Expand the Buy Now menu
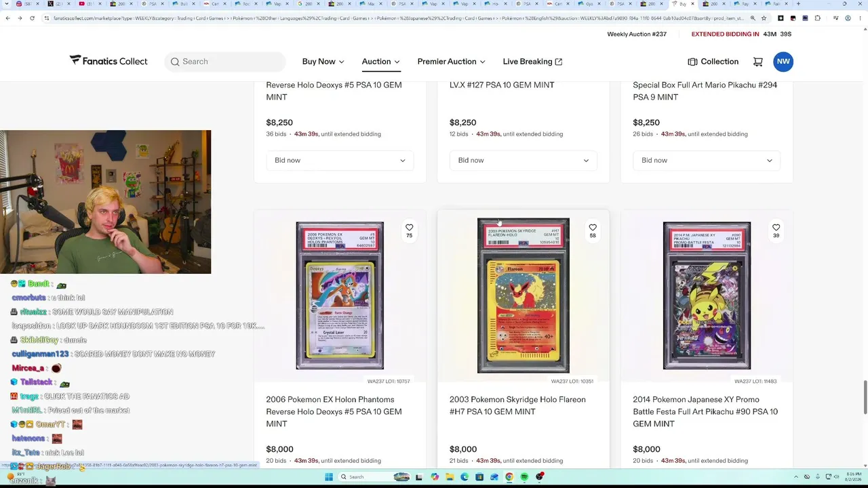Screen dimensions: 868x488 click(323, 62)
